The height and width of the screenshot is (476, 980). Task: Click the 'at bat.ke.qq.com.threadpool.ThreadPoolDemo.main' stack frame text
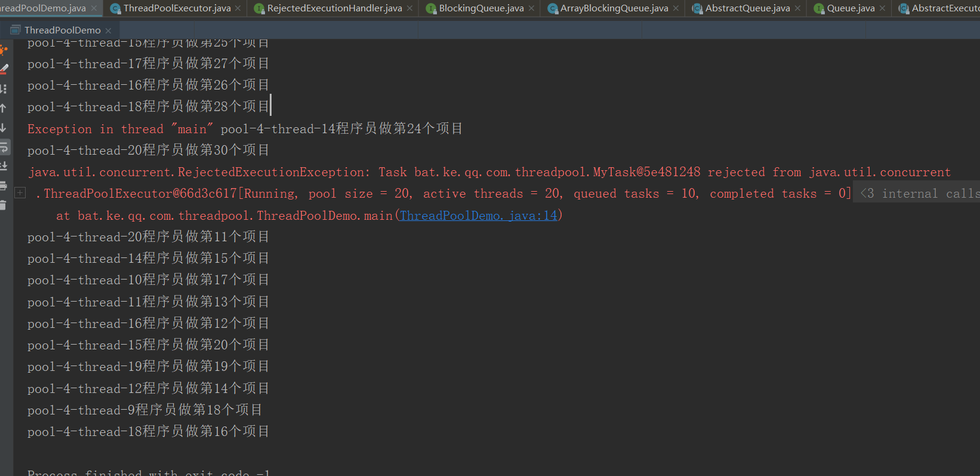point(224,216)
